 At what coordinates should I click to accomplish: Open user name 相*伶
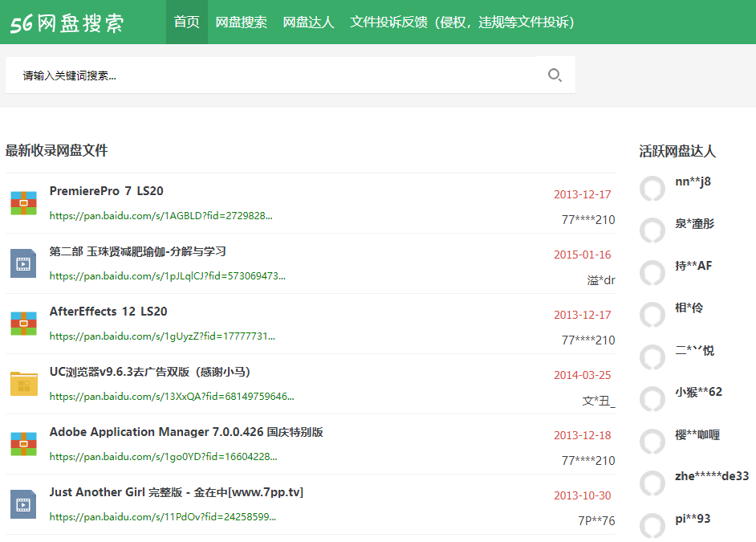pyautogui.click(x=689, y=308)
